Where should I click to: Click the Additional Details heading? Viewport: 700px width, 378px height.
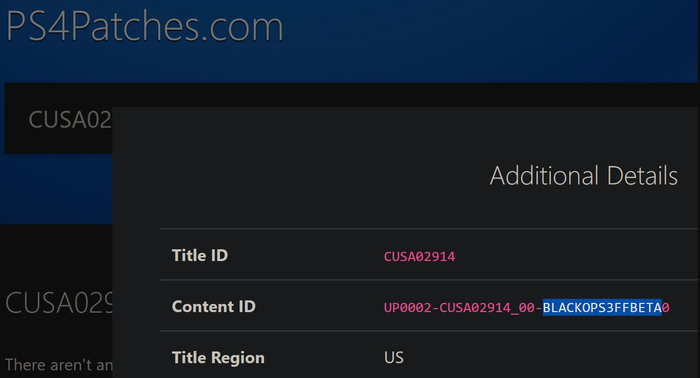(583, 175)
